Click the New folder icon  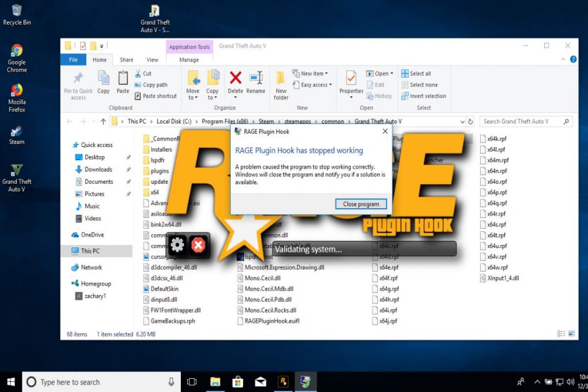point(280,78)
